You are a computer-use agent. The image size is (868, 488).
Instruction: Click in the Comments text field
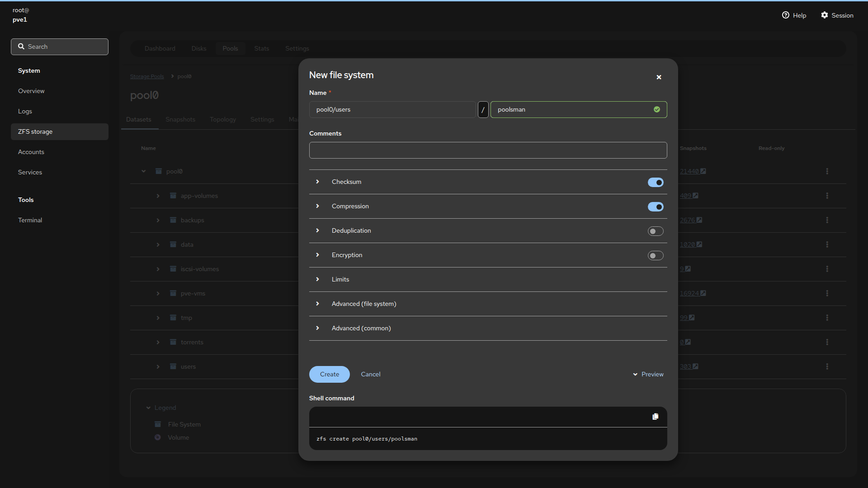point(488,150)
